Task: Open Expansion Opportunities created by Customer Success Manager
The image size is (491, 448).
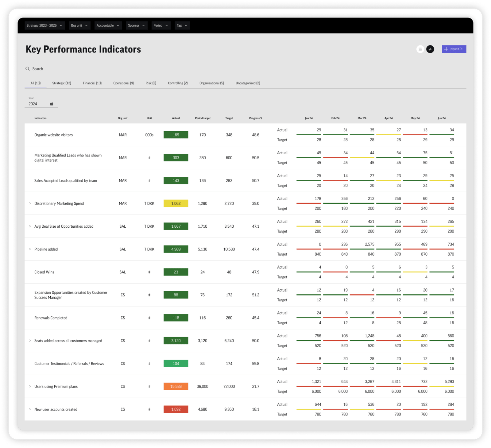Action: tap(71, 295)
